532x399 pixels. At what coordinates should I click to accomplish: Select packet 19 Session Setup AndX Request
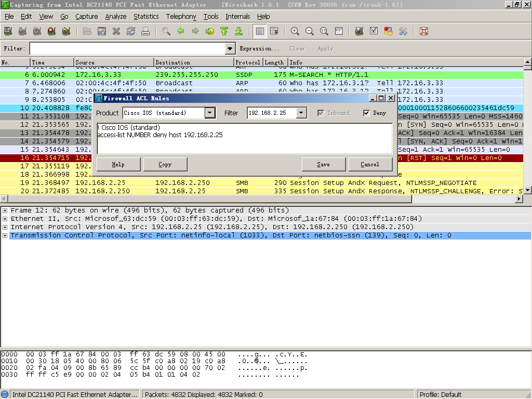[262, 183]
